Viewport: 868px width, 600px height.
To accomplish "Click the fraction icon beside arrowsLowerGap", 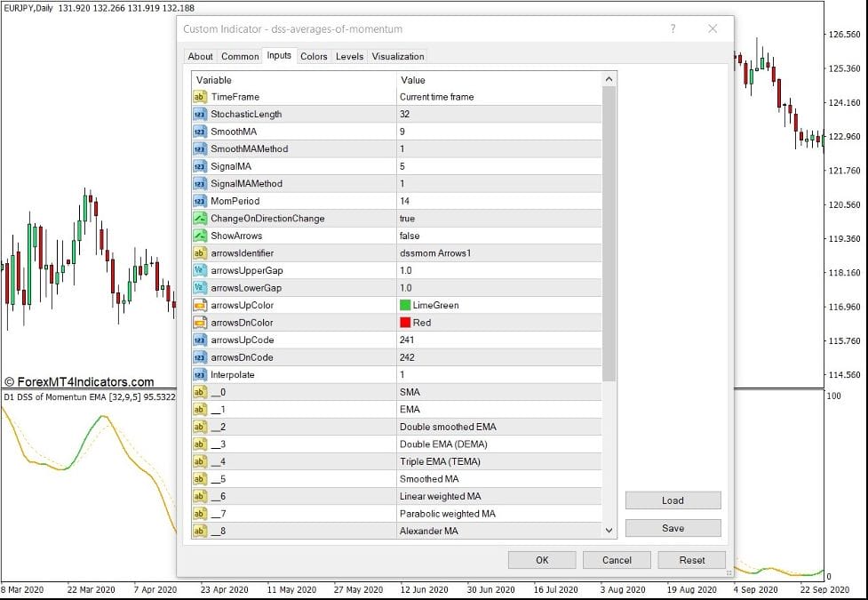I will (x=199, y=288).
